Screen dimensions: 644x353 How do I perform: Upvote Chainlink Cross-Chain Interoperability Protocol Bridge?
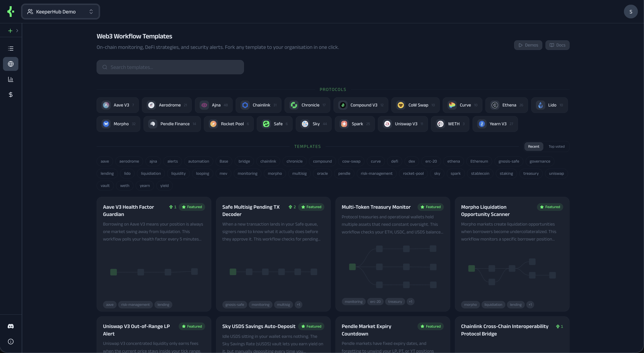tap(560, 327)
